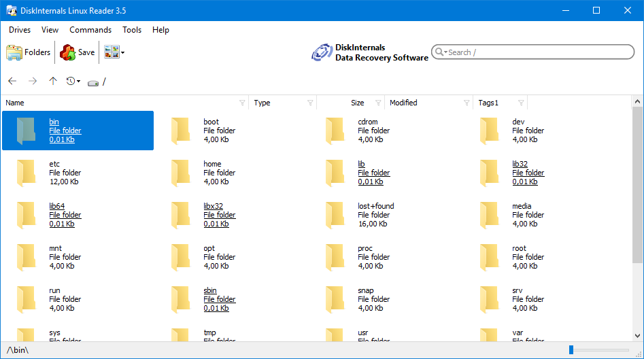Select the cdrom folder icon
The image size is (644, 359).
coord(335,131)
